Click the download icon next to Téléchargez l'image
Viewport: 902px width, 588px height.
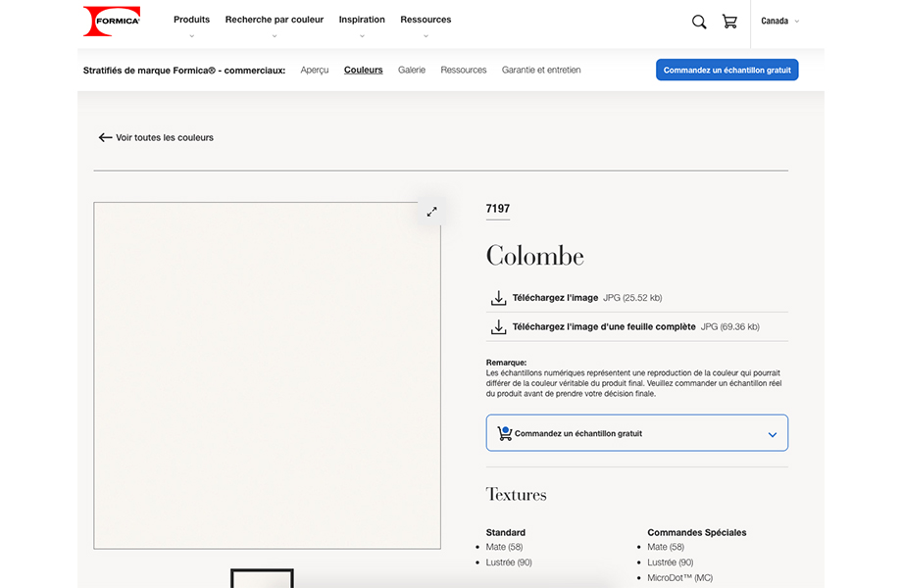tap(498, 298)
